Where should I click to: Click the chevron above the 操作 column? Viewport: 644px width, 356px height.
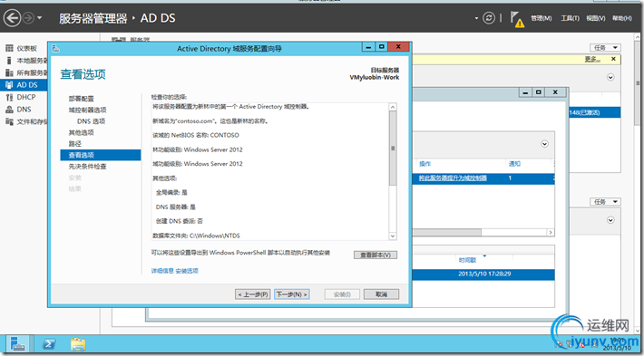pos(544,144)
